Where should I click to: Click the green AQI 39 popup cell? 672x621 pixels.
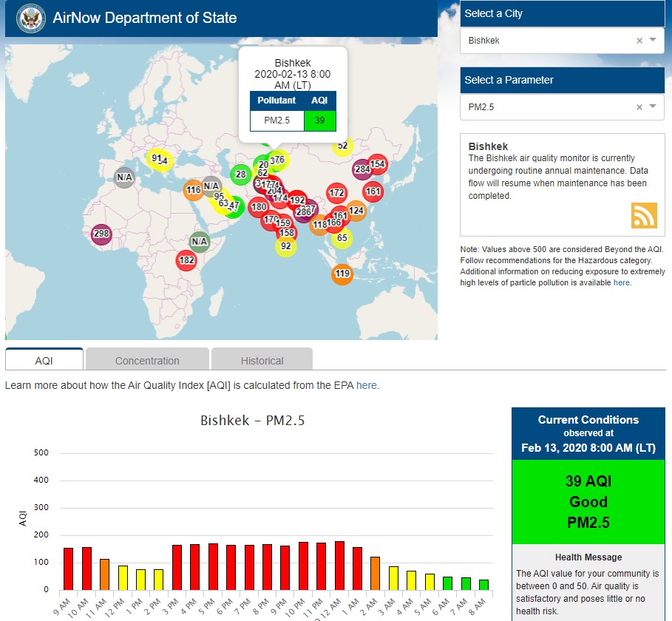click(x=320, y=121)
